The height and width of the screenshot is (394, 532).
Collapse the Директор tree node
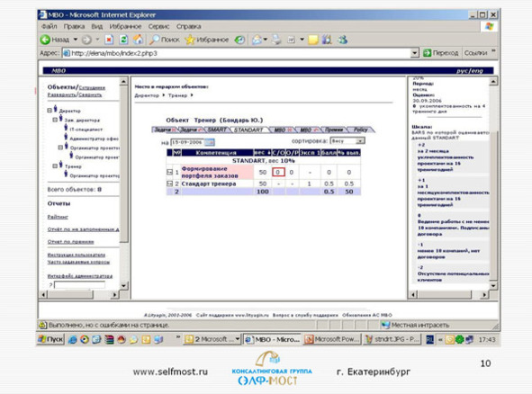(x=50, y=111)
